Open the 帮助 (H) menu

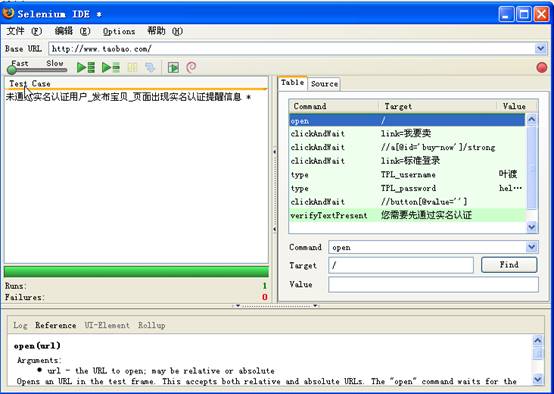tap(165, 31)
